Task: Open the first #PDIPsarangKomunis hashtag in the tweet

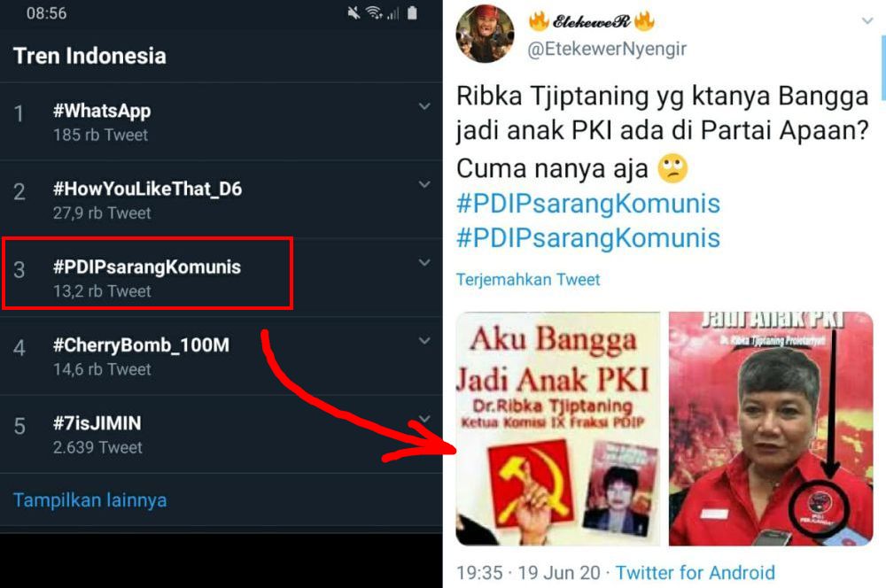Action: tap(588, 204)
